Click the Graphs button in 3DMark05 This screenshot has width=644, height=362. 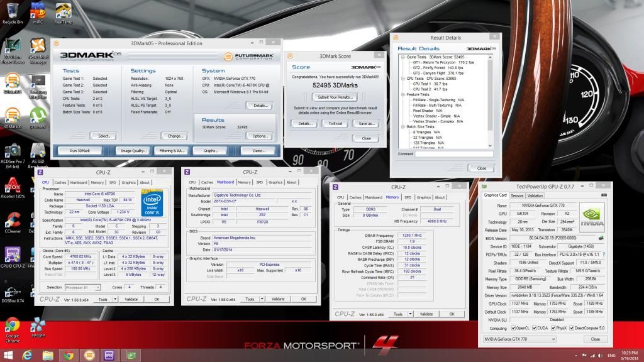pos(210,151)
